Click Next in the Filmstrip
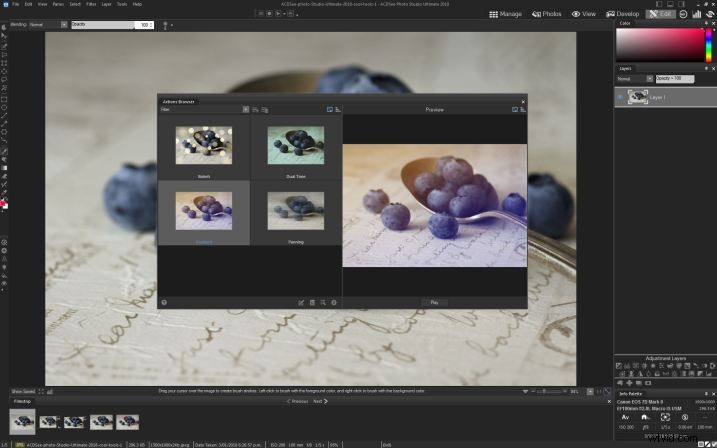 coord(320,401)
